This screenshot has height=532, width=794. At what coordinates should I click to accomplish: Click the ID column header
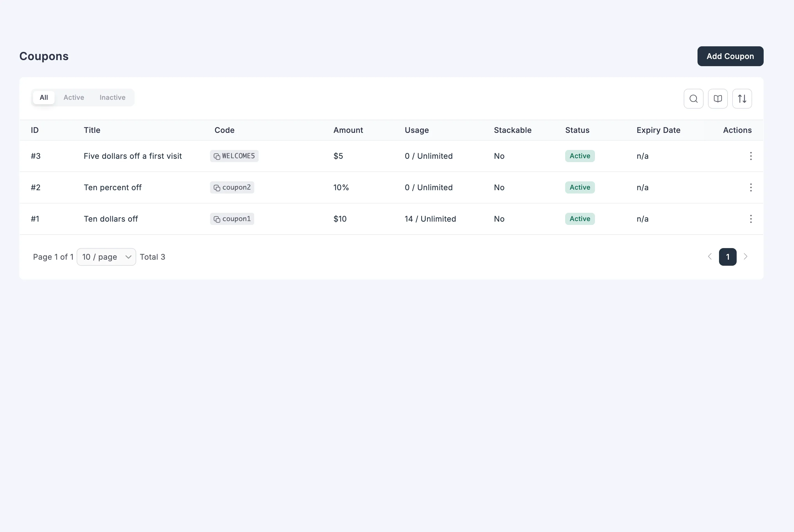pyautogui.click(x=35, y=130)
